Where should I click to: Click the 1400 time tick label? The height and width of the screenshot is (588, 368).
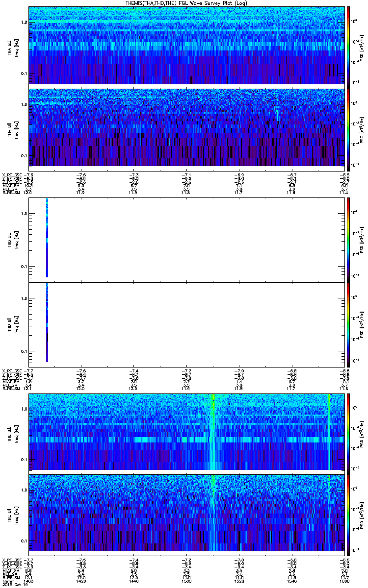click(x=29, y=581)
